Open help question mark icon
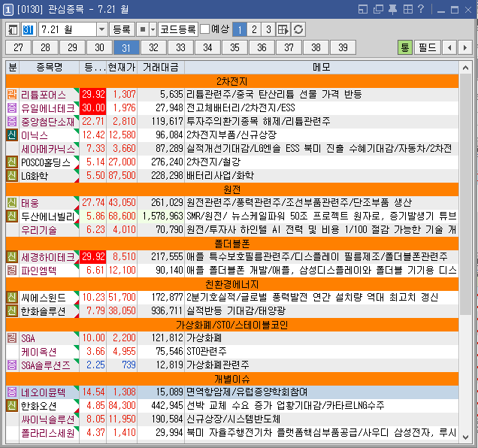The image size is (478, 448). click(421, 9)
